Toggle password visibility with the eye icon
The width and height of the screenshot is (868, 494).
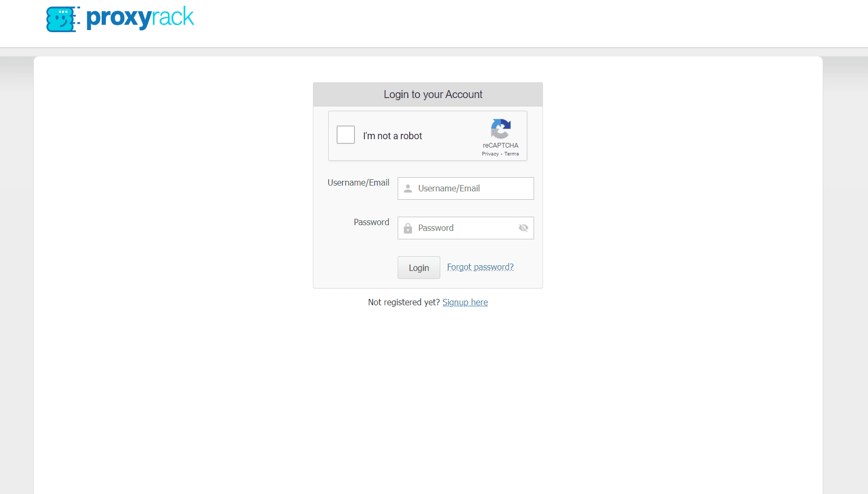click(523, 228)
